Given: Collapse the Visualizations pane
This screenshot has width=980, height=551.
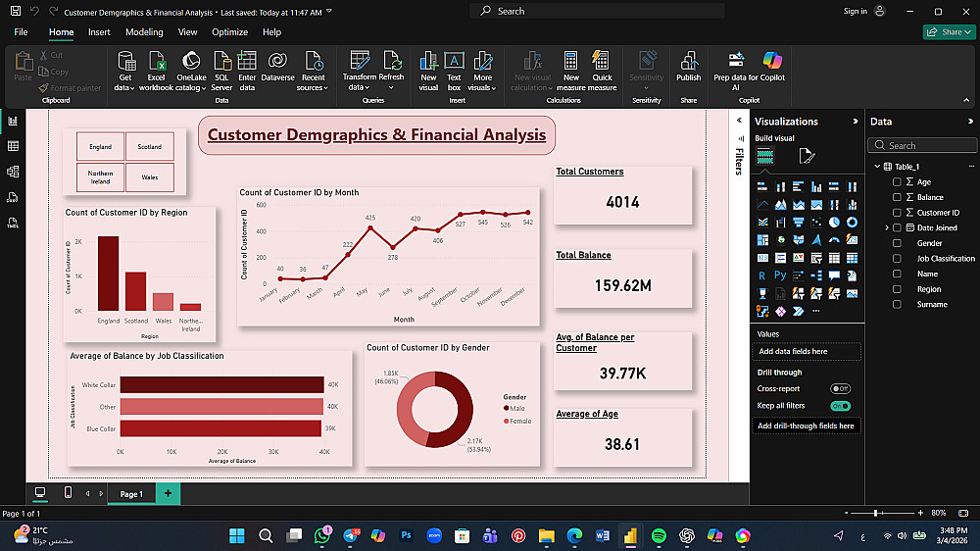Looking at the screenshot, I should tap(855, 122).
